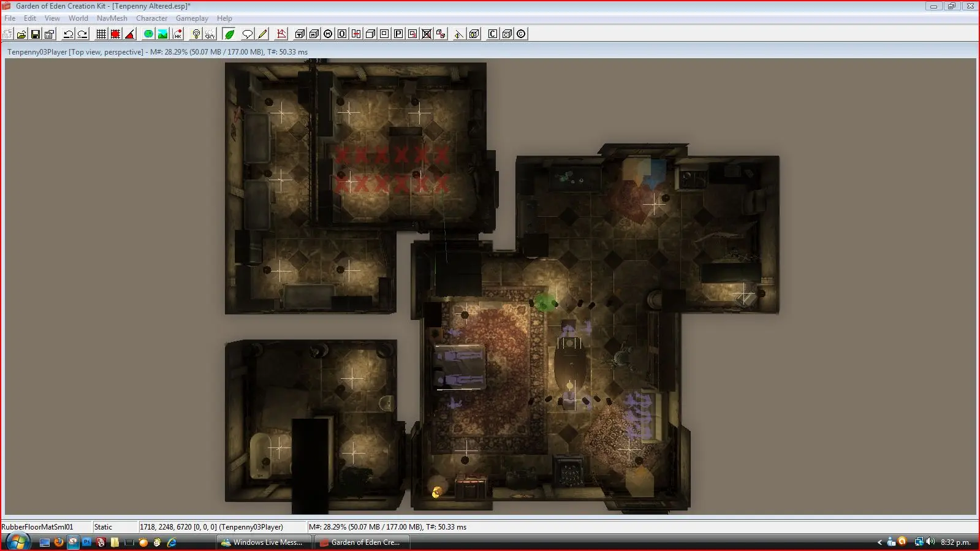Toggle the red snap-to-angle icon
The height and width of the screenshot is (551, 980).
click(115, 34)
